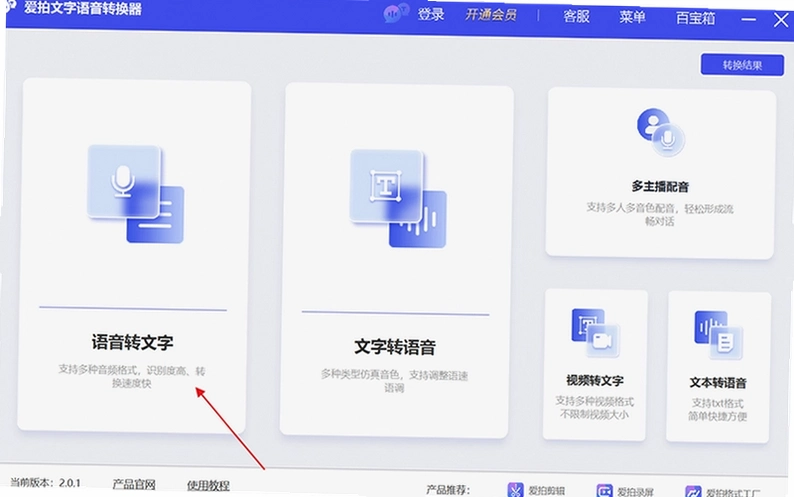Click 爱拍录屏 product name
This screenshot has width=794, height=497.
(x=636, y=491)
